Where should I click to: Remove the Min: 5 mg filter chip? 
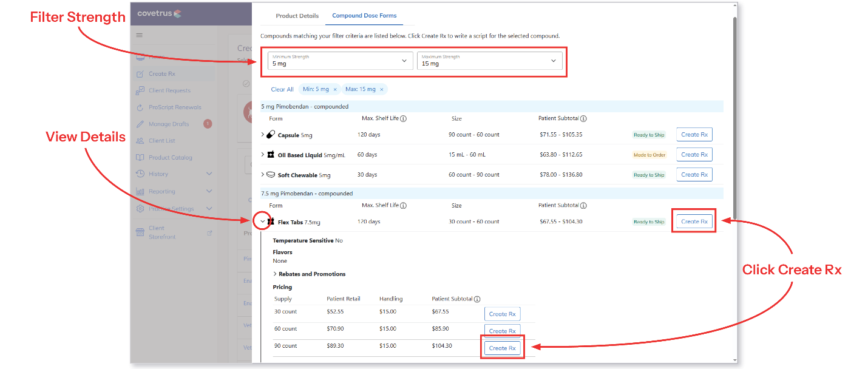335,89
